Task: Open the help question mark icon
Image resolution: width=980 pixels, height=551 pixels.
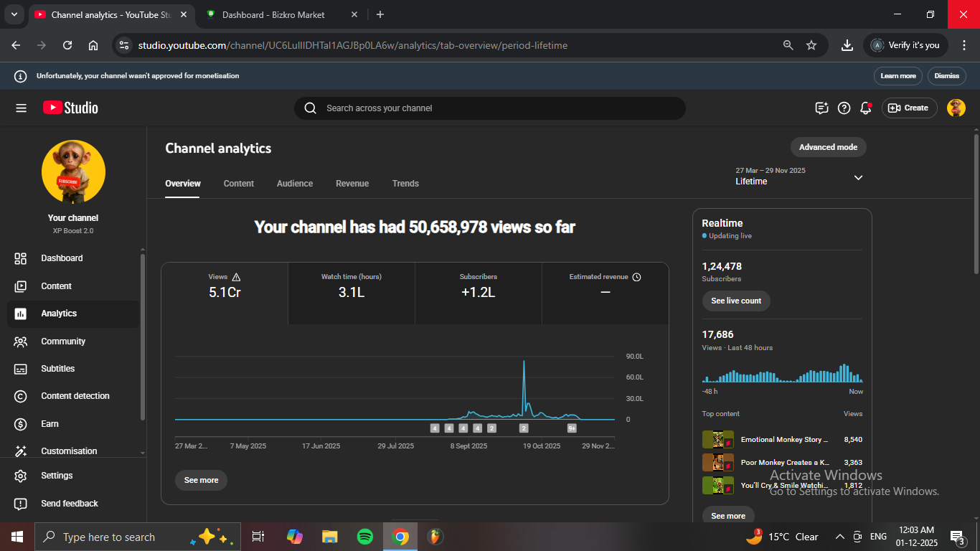Action: tap(844, 108)
